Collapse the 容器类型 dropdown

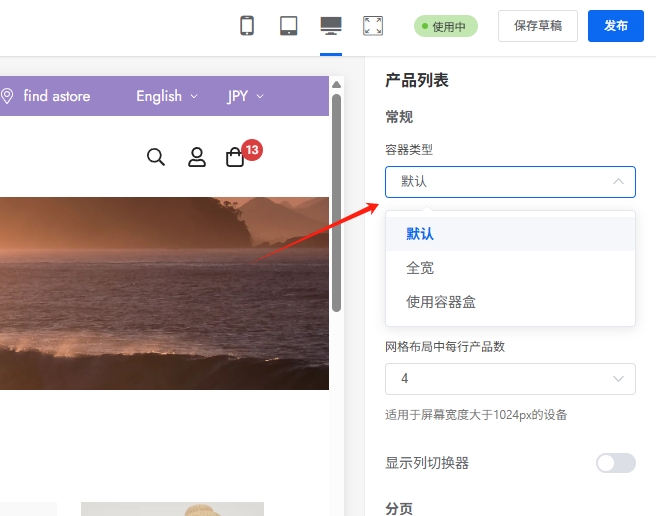[x=510, y=181]
